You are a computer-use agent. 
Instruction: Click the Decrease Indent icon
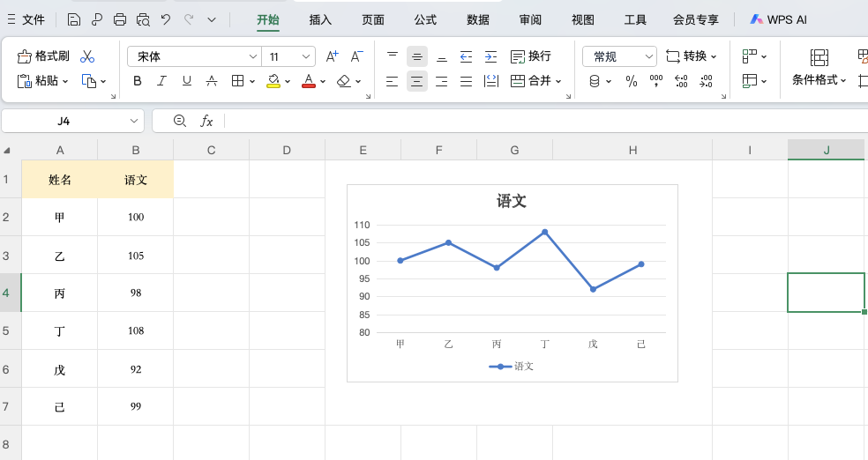pos(466,56)
